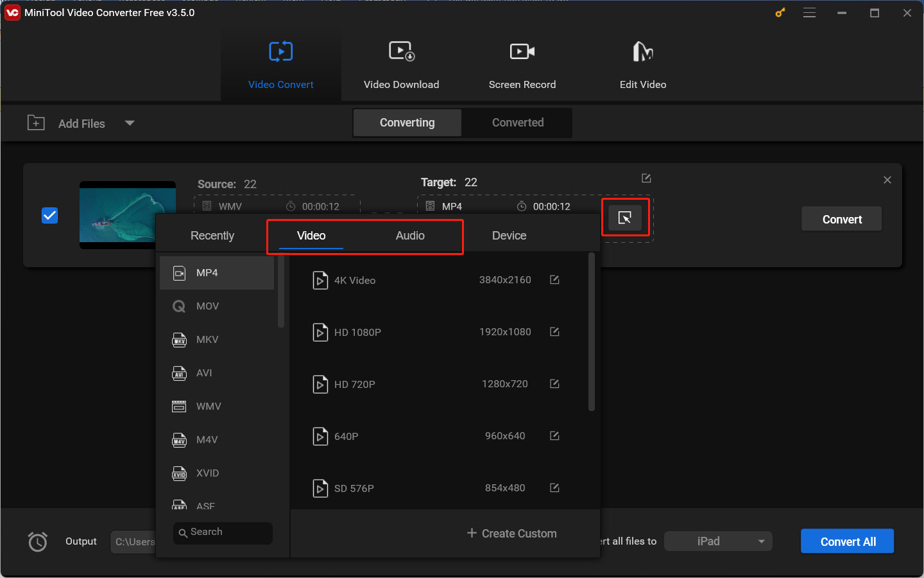Select the Recently tab
Image resolution: width=924 pixels, height=578 pixels.
pyautogui.click(x=212, y=236)
